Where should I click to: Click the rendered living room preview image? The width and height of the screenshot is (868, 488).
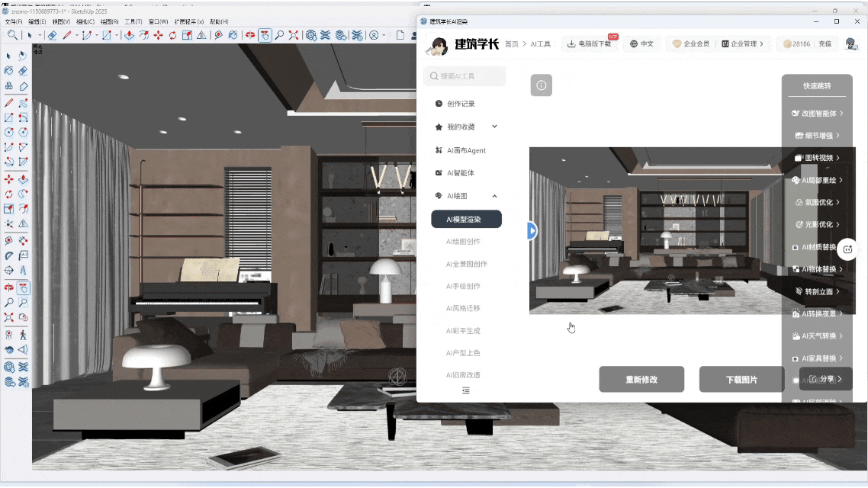click(692, 231)
